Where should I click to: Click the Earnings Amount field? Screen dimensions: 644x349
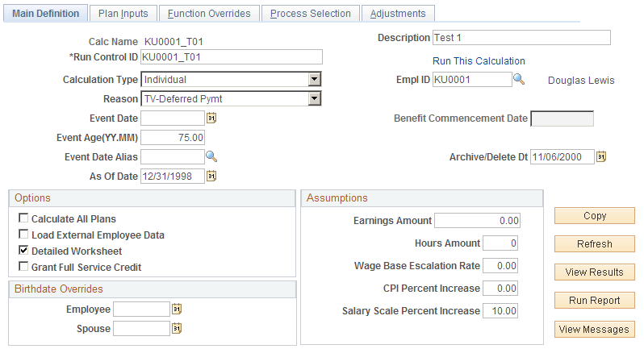477,221
